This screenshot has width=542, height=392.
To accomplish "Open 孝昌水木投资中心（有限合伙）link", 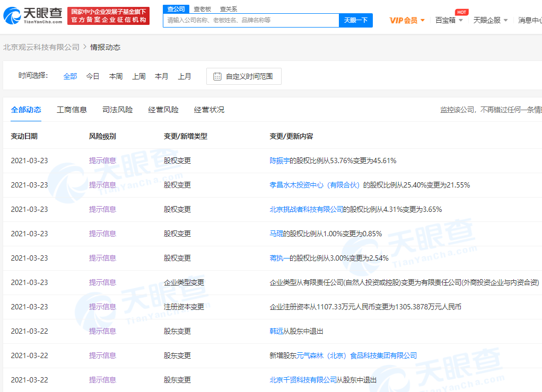I will click(314, 185).
